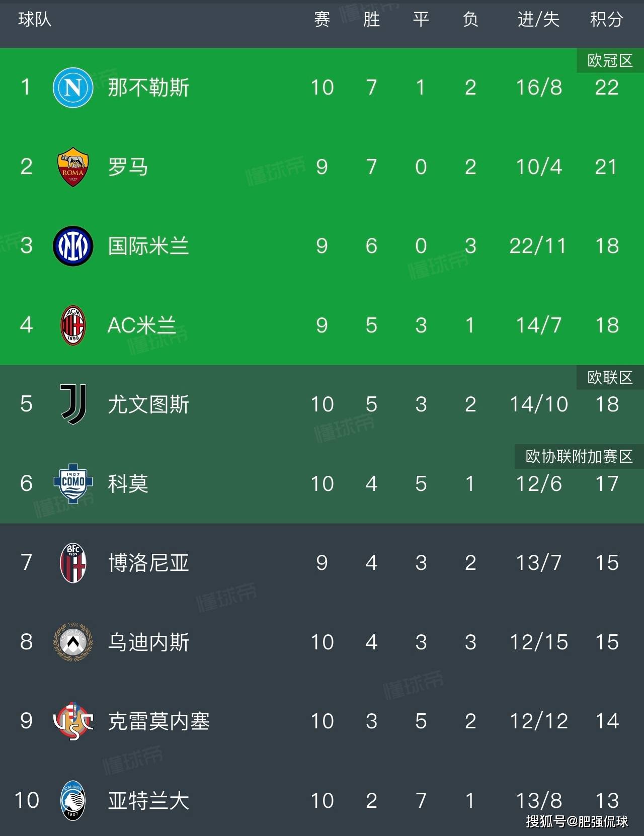Tap the AC Milan club crest
Image resolution: width=644 pixels, height=836 pixels.
tap(73, 325)
